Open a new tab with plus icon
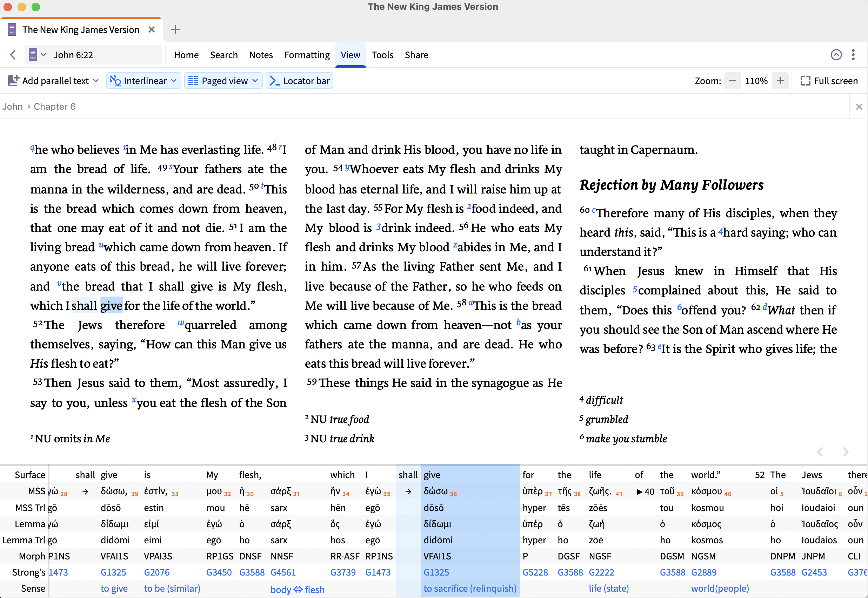This screenshot has width=868, height=598. click(x=175, y=29)
